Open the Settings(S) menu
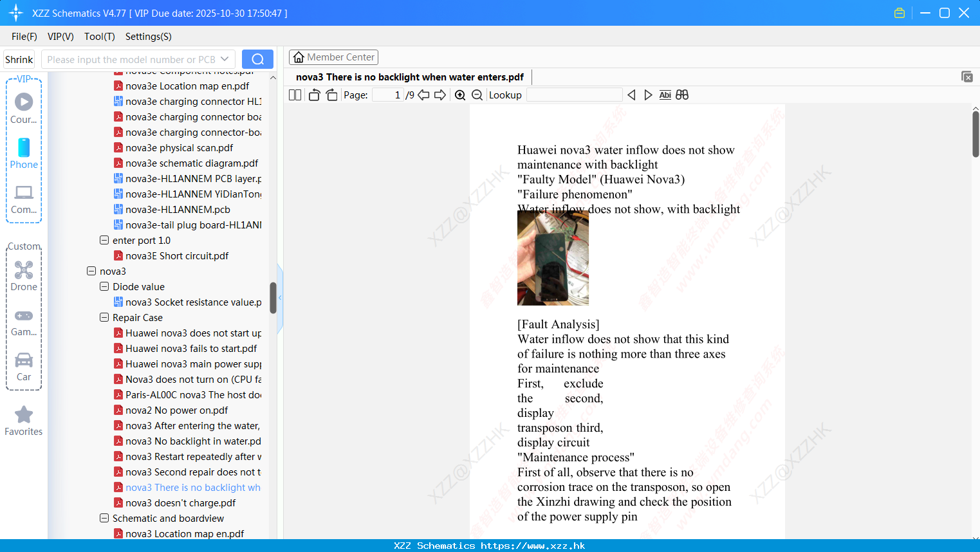 point(149,37)
